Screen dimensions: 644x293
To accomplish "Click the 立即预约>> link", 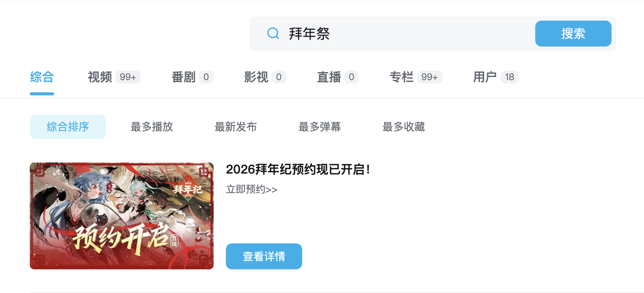I will [x=252, y=189].
